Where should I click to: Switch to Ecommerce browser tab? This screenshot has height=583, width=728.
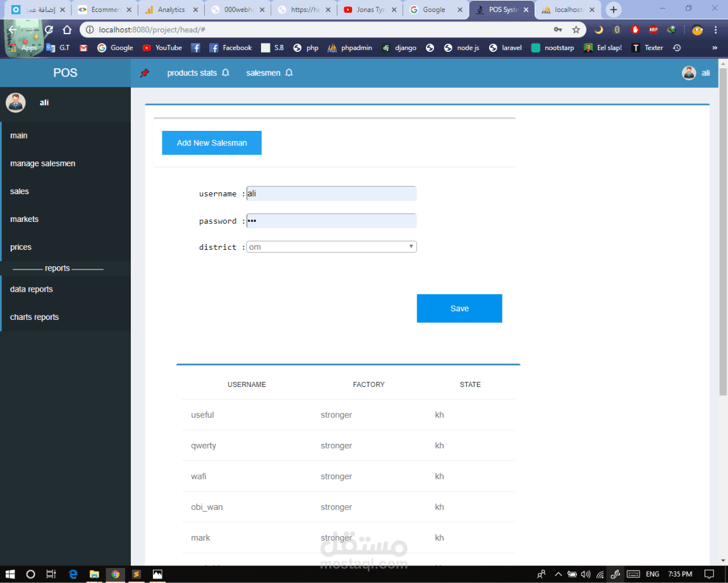pos(105,9)
